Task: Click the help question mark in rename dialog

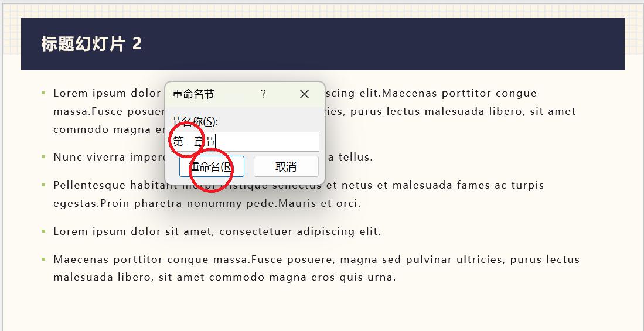Action: 263,94
